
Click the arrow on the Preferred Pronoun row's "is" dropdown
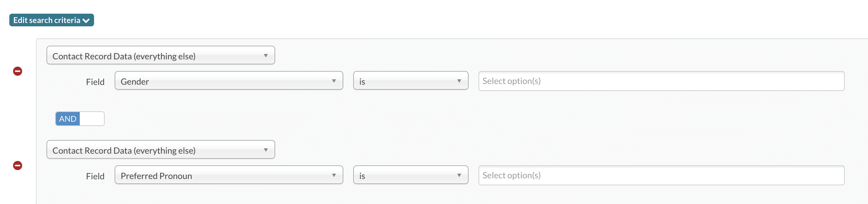pos(459,175)
